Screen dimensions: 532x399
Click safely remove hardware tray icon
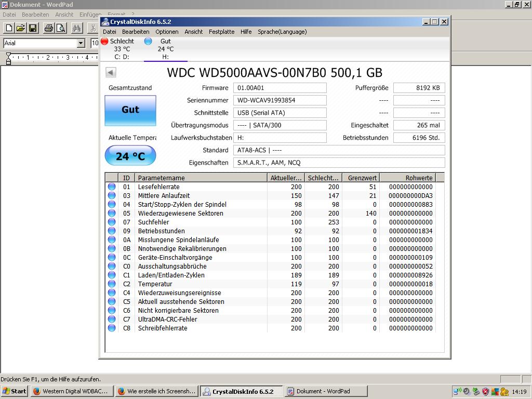coord(476,391)
